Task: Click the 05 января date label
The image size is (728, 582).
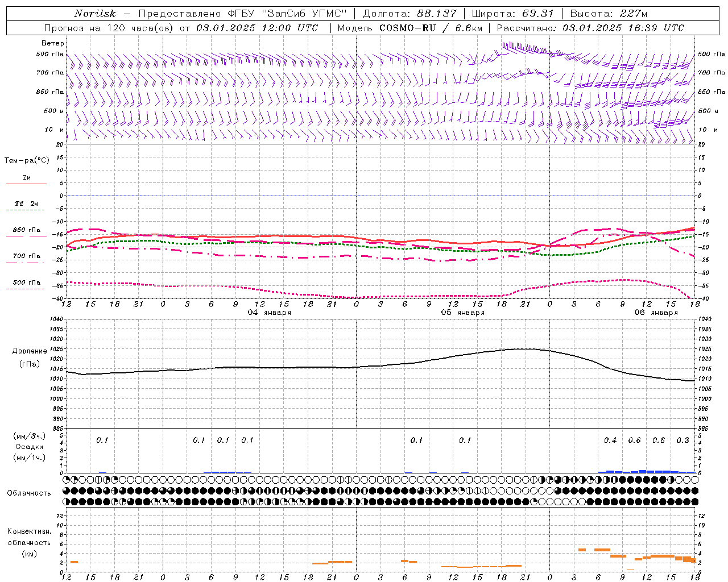Action: [x=463, y=313]
